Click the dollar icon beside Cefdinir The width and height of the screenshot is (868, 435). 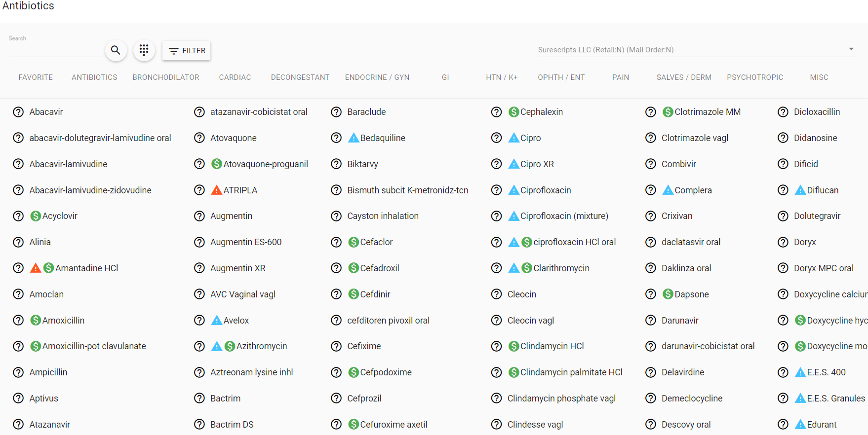353,294
